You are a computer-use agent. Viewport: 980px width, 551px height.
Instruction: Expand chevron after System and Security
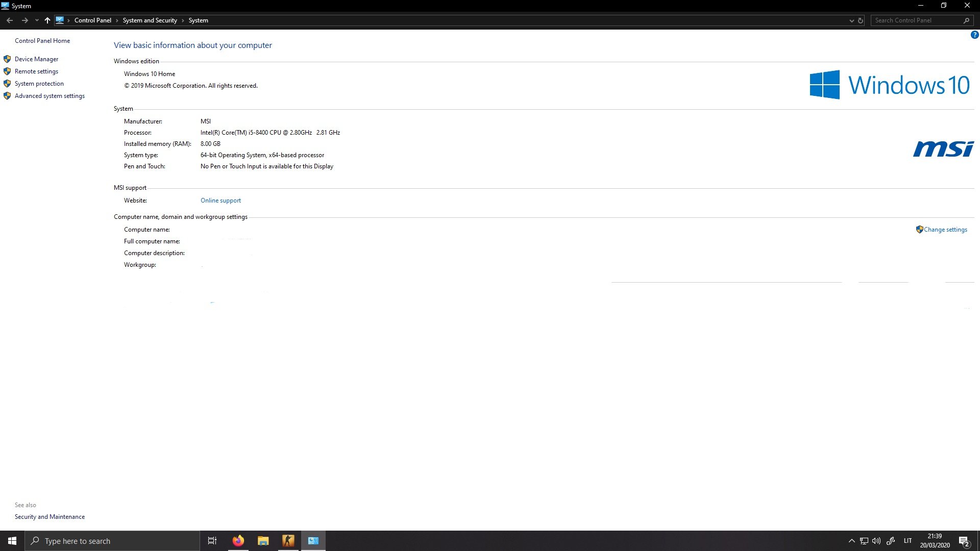pos(183,20)
